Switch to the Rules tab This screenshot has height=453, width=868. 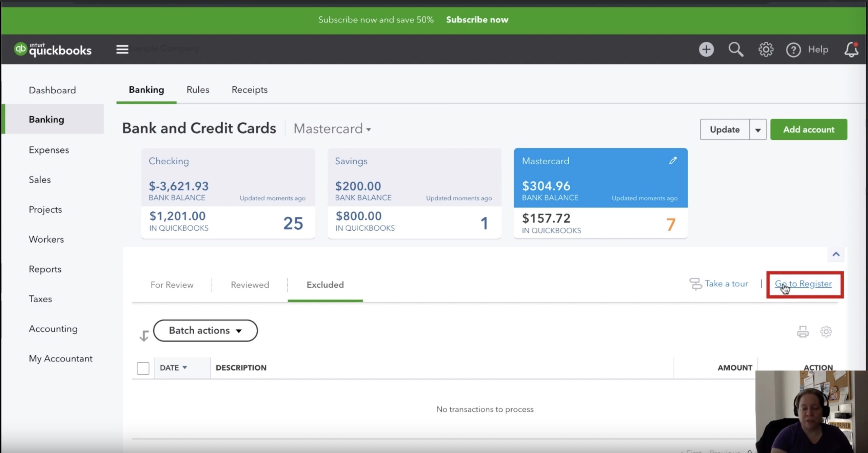point(198,90)
